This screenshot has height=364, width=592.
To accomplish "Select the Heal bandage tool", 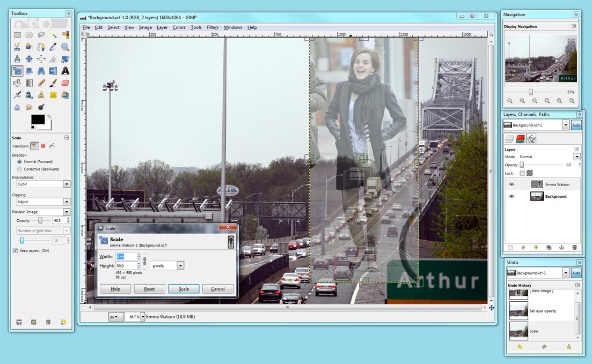I will [53, 95].
